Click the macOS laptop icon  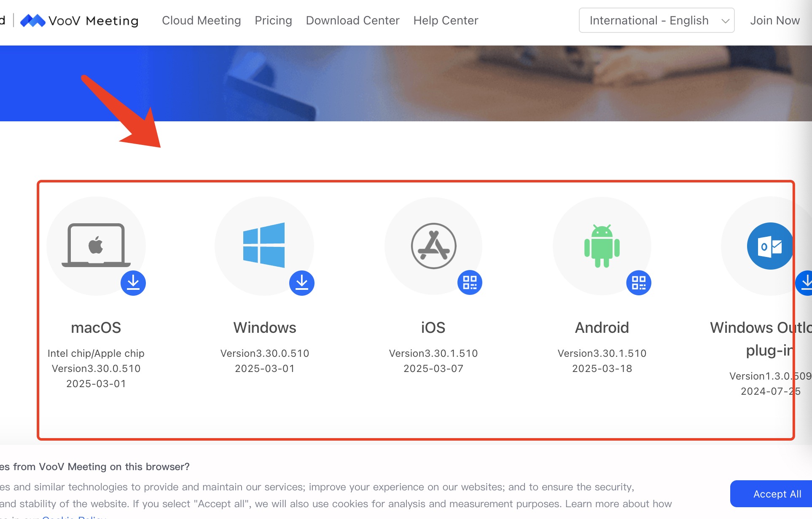(96, 245)
